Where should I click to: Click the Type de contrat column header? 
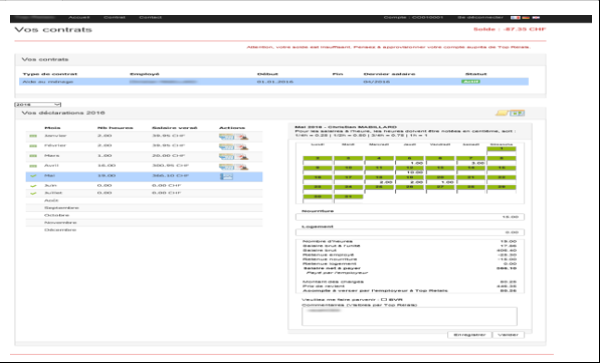50,74
